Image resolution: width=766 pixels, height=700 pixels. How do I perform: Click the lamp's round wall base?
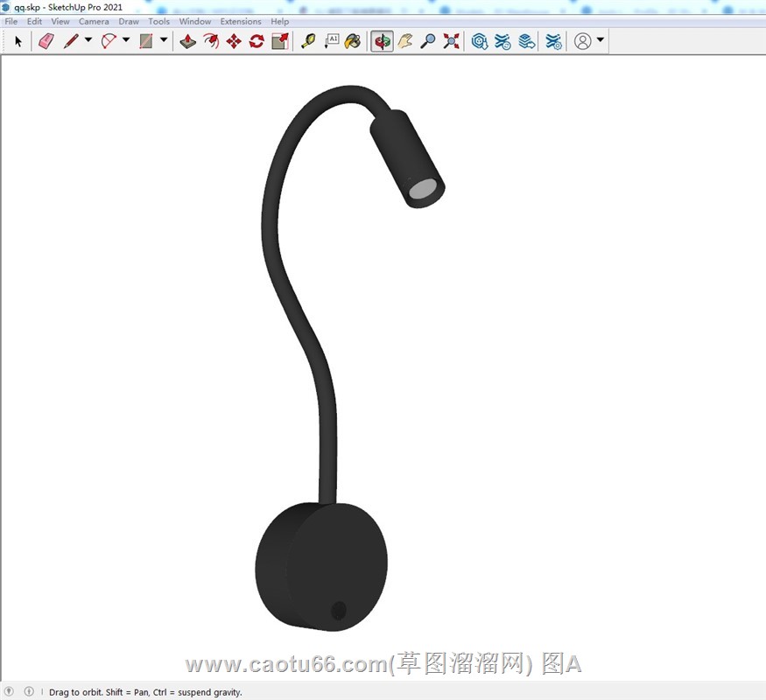321,567
